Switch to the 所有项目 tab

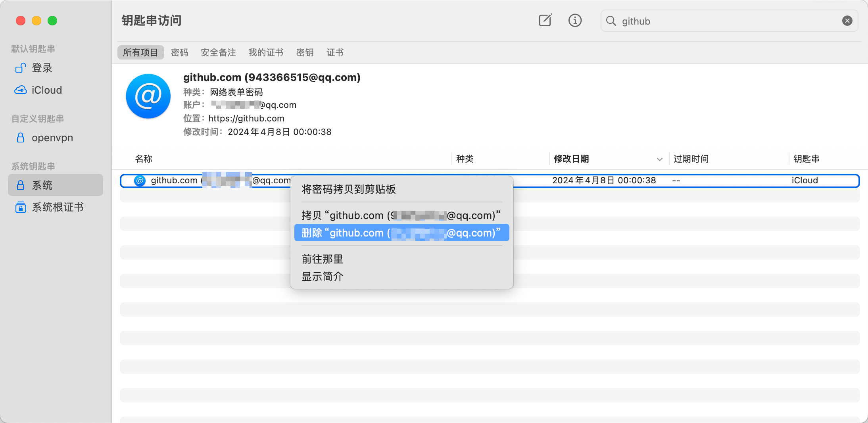coord(140,52)
